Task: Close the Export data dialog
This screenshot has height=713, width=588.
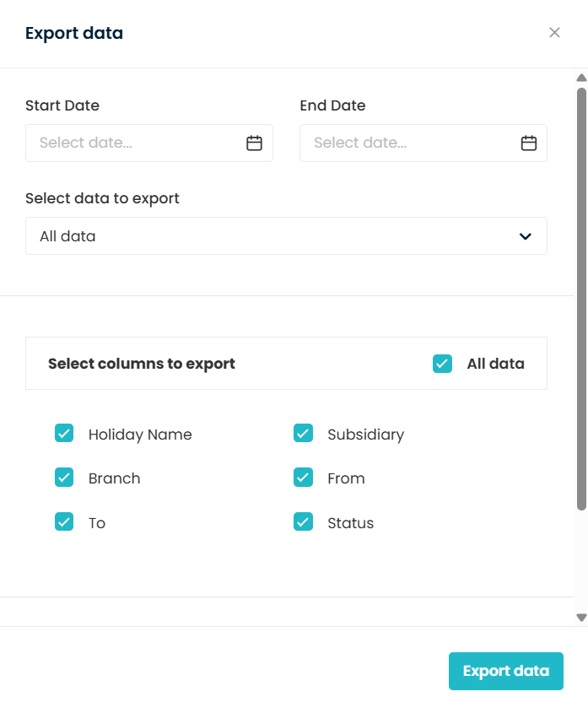Action: tap(554, 33)
